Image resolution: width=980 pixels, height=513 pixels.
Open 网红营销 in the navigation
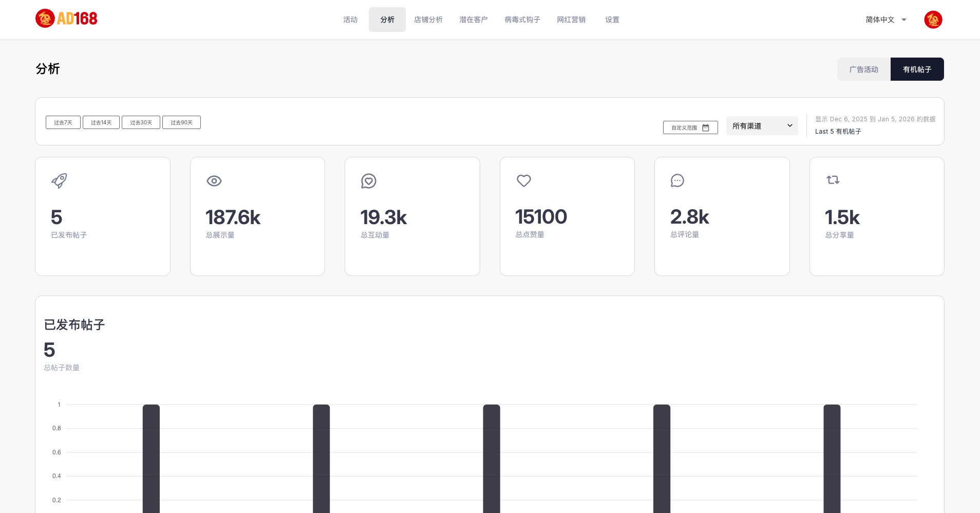(x=571, y=20)
